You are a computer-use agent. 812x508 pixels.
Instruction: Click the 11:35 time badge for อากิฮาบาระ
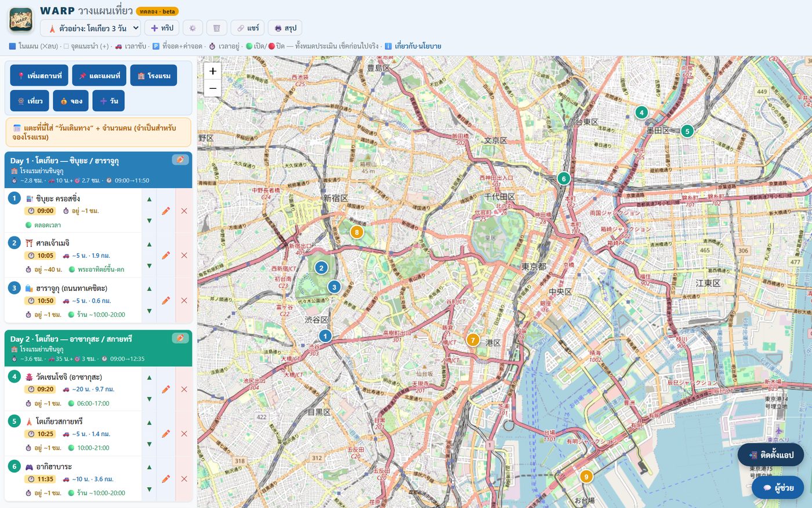(x=41, y=479)
